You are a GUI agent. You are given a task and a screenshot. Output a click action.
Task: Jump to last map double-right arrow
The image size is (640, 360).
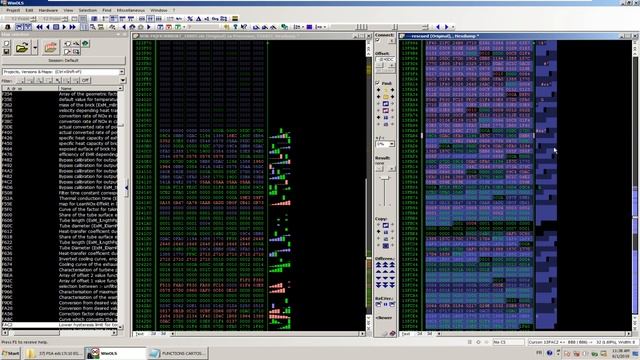pos(73,27)
